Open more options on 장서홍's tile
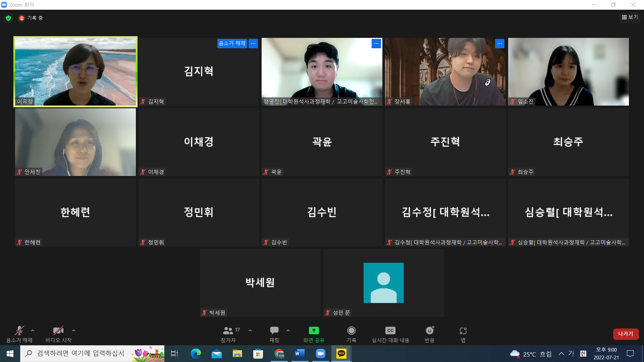 click(499, 44)
